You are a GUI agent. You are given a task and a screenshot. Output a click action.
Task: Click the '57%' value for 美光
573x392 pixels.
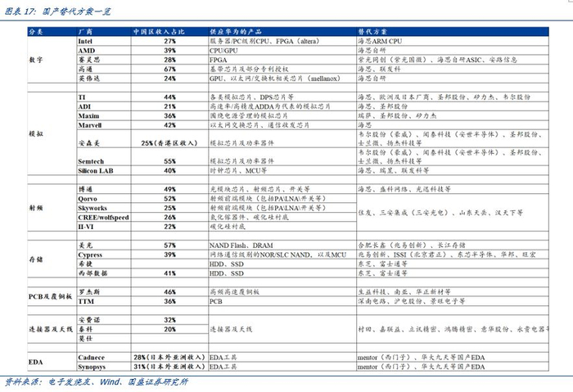click(170, 246)
